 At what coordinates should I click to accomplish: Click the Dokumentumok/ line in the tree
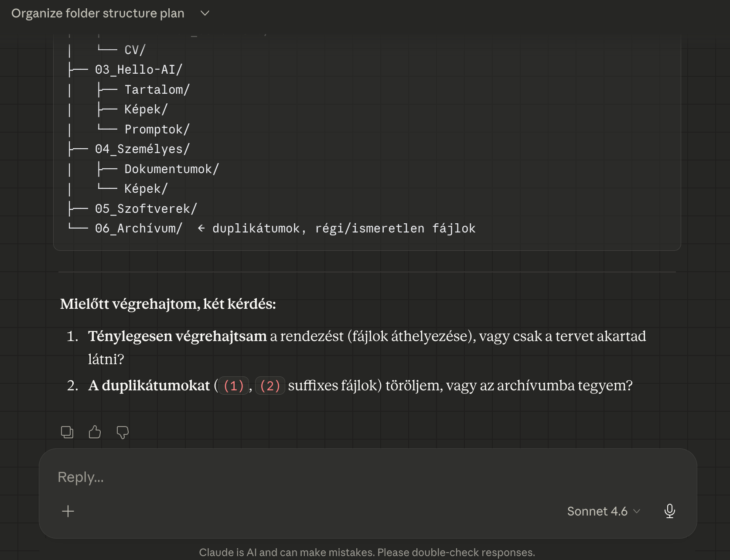171,169
